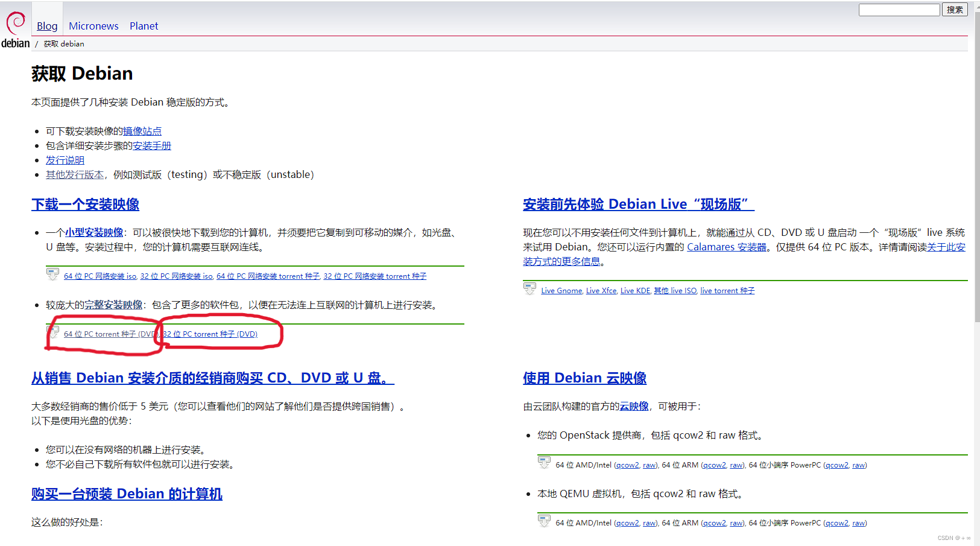This screenshot has width=980, height=546.
Task: Click download icon beside 64 位 PC 网络安装 iso
Action: point(53,274)
